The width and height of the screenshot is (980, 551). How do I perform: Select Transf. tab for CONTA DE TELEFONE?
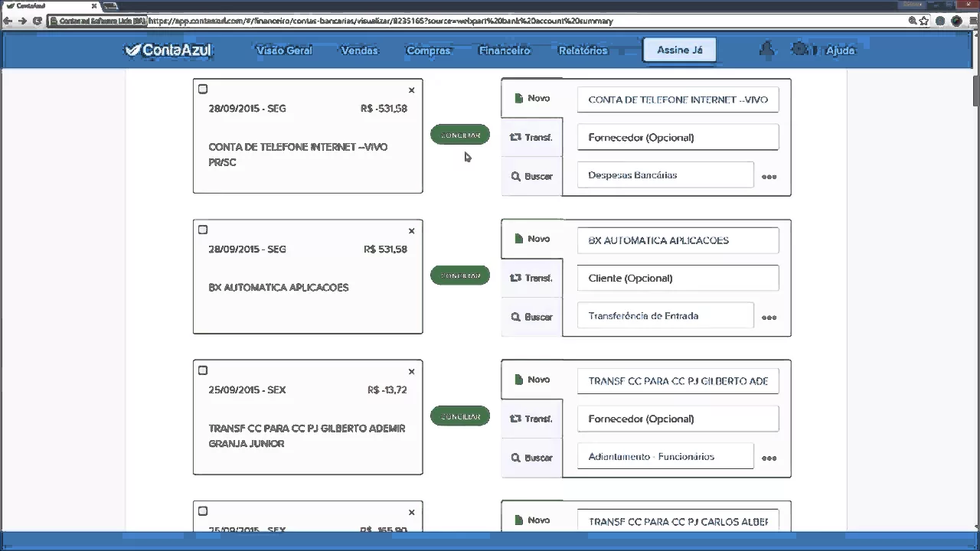pos(532,138)
